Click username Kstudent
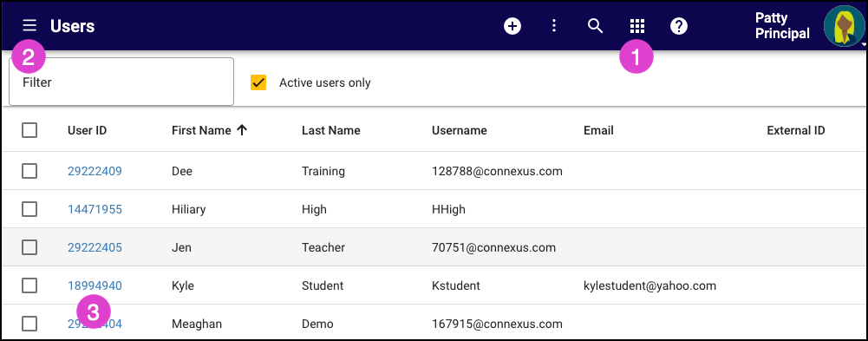The image size is (868, 341). (456, 285)
